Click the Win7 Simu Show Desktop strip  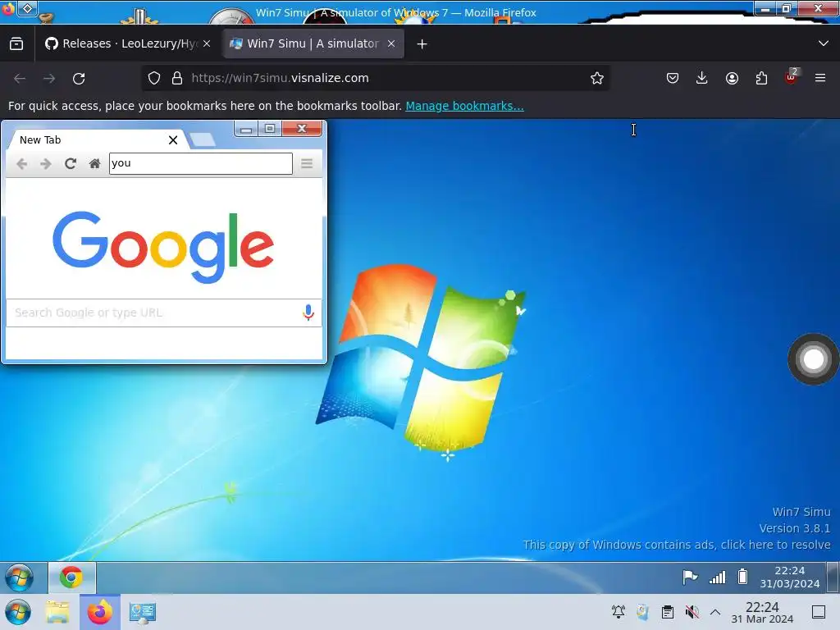click(x=833, y=577)
